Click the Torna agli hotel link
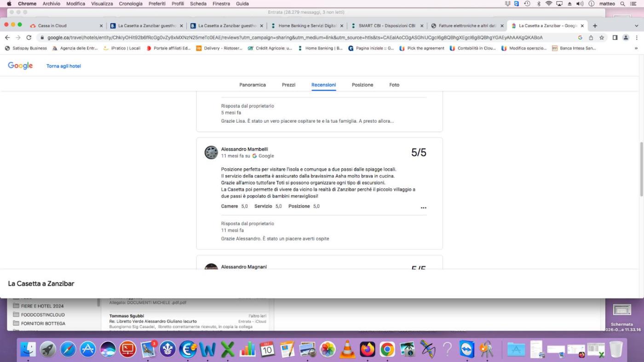Image resolution: width=644 pixels, height=362 pixels. 63,66
